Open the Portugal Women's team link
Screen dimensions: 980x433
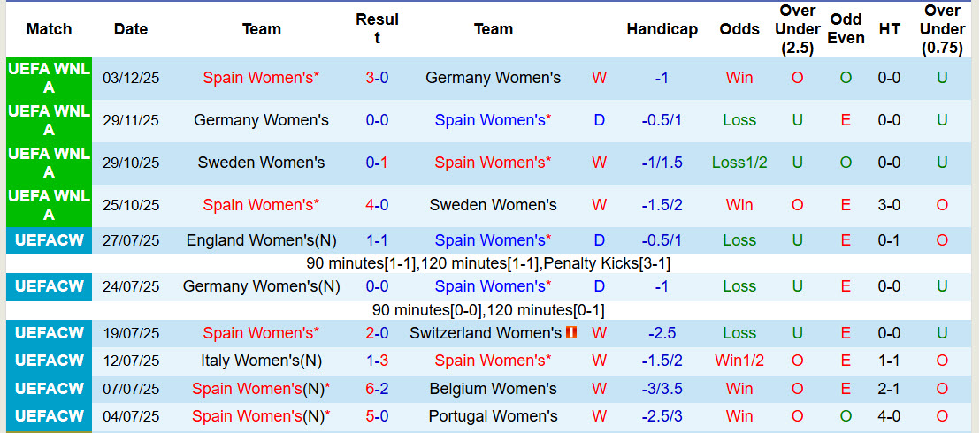pyautogui.click(x=493, y=416)
